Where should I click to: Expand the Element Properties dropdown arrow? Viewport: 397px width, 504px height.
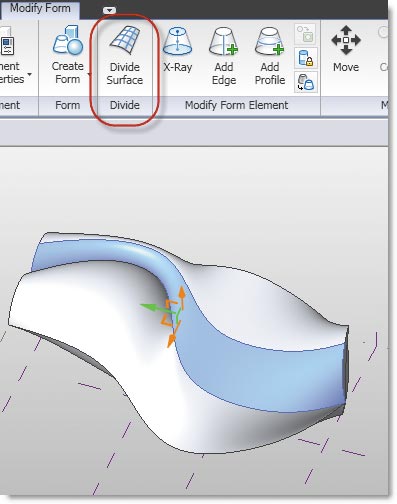[x=30, y=74]
